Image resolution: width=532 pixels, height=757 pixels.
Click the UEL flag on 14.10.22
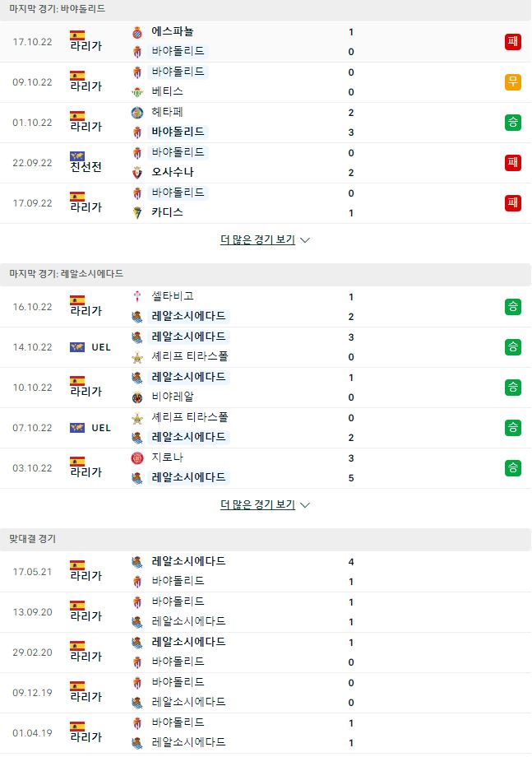click(77, 347)
